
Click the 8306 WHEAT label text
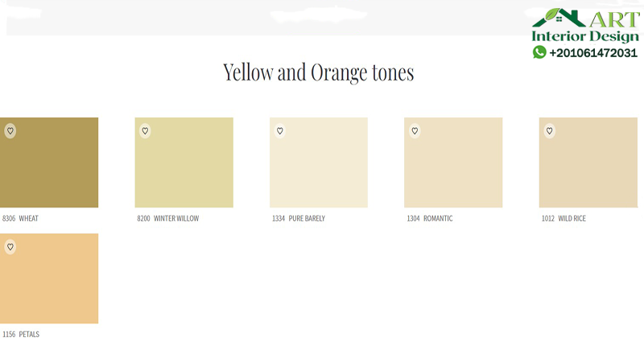[x=20, y=219]
